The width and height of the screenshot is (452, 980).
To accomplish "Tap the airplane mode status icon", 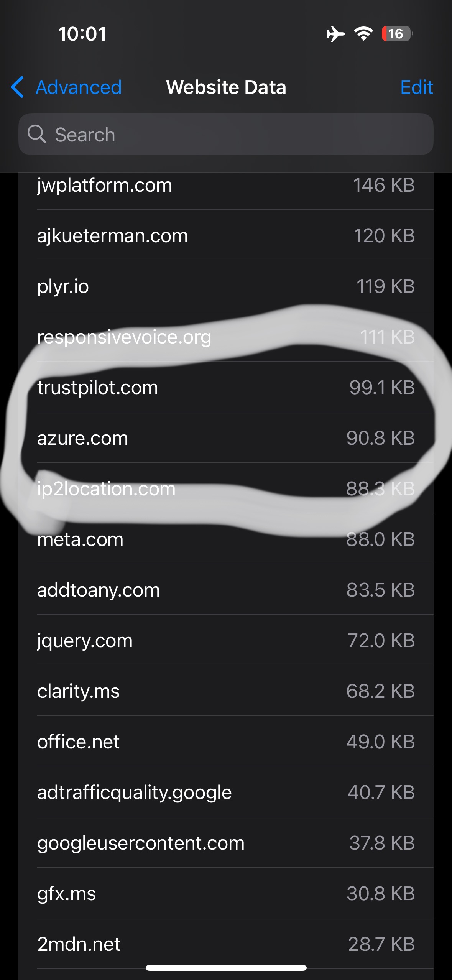I will click(x=336, y=34).
